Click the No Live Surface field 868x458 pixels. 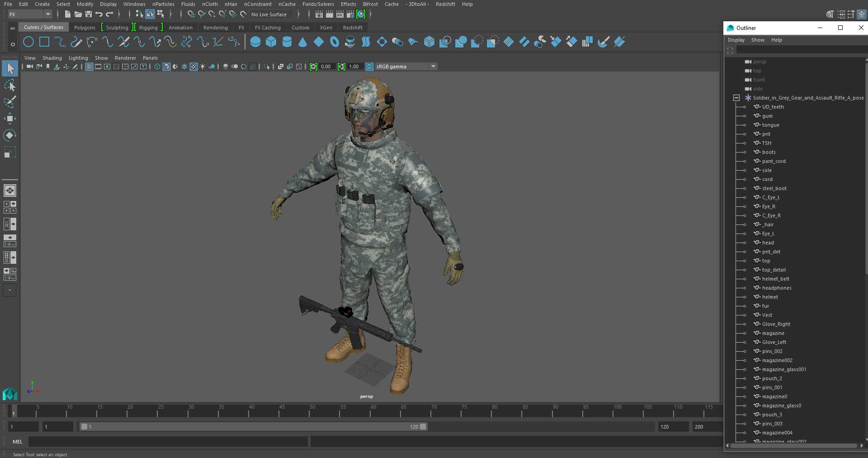tap(272, 14)
